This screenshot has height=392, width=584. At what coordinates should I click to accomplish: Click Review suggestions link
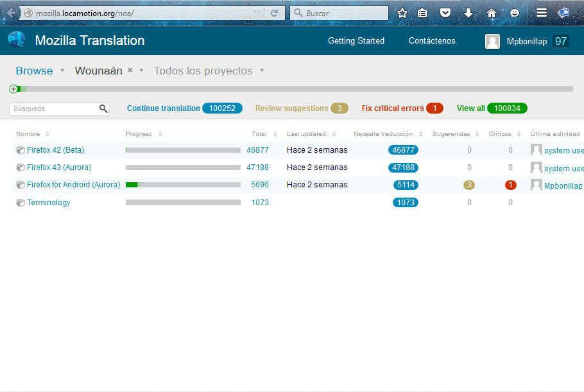pyautogui.click(x=291, y=108)
